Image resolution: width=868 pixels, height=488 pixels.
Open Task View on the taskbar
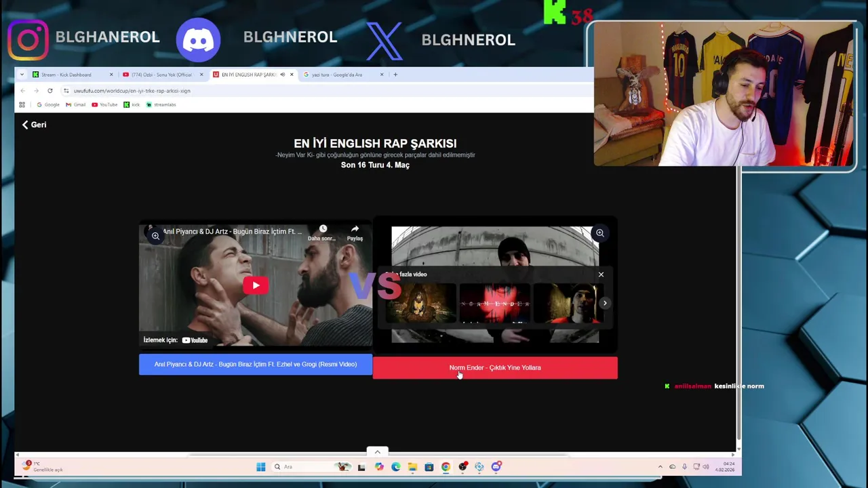pyautogui.click(x=361, y=466)
